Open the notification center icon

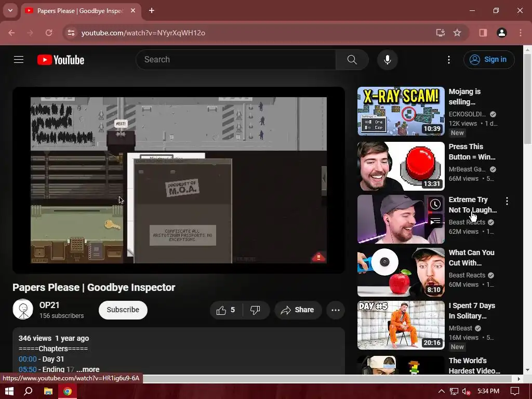515,392
